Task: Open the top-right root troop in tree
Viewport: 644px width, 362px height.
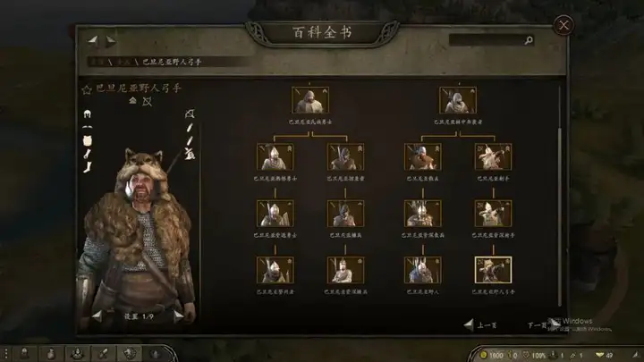Action: [x=458, y=100]
